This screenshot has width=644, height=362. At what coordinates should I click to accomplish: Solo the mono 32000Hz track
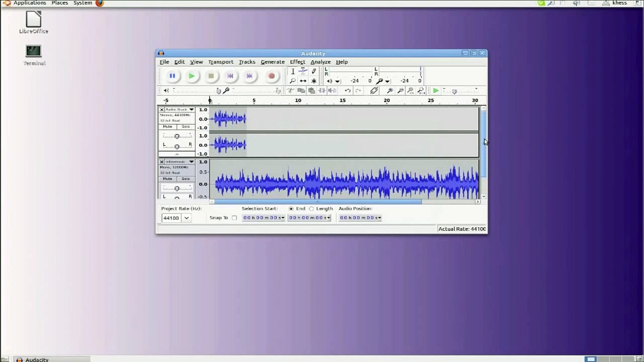pyautogui.click(x=186, y=179)
